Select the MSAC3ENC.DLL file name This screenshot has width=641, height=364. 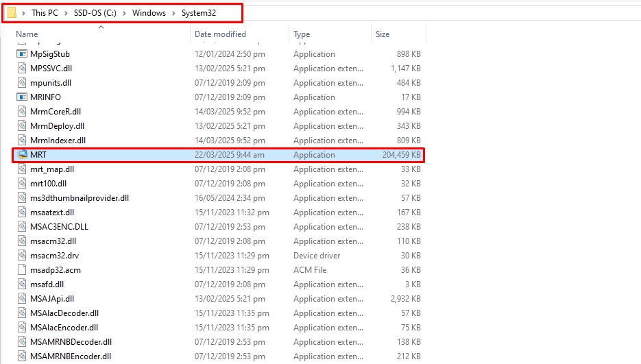point(59,227)
